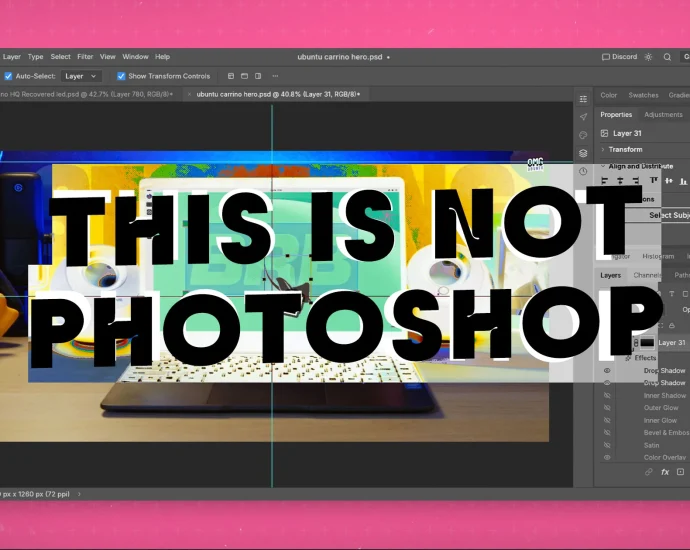Screen dimensions: 690x550
Task: Open the Window menu
Action: pos(135,57)
